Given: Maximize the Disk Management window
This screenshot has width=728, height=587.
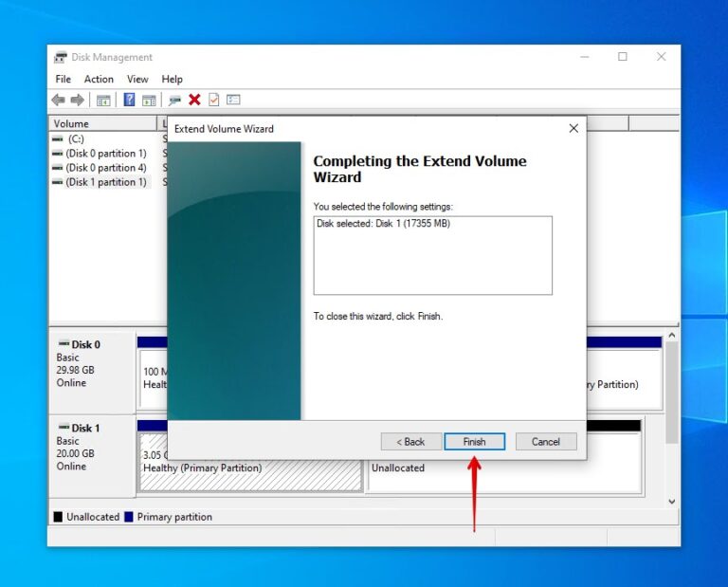Looking at the screenshot, I should (623, 57).
